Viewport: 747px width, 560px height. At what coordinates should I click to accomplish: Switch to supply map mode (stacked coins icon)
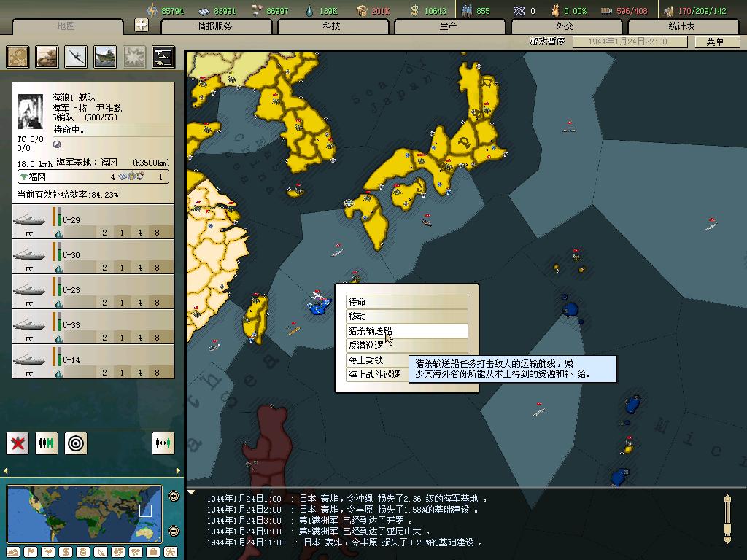click(83, 552)
